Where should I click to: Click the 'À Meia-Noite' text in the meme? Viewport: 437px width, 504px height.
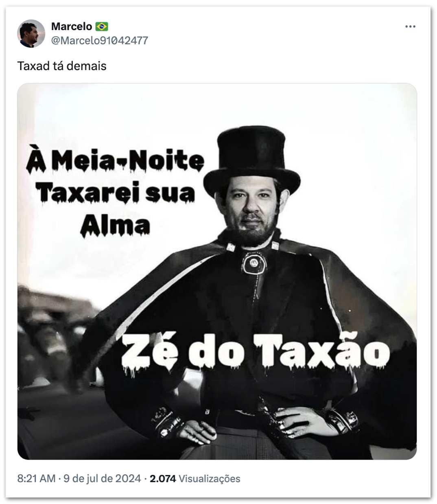pos(115,162)
